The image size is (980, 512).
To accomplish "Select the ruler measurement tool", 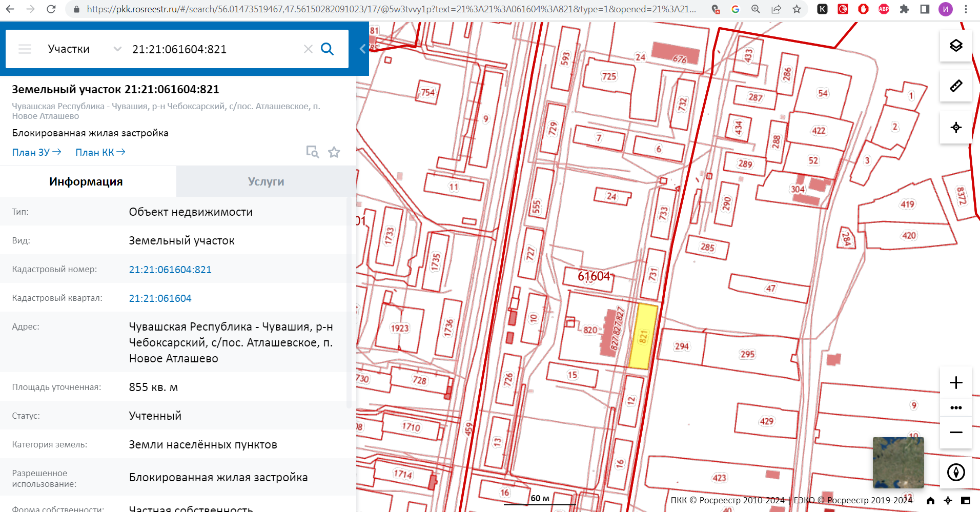I will click(956, 86).
